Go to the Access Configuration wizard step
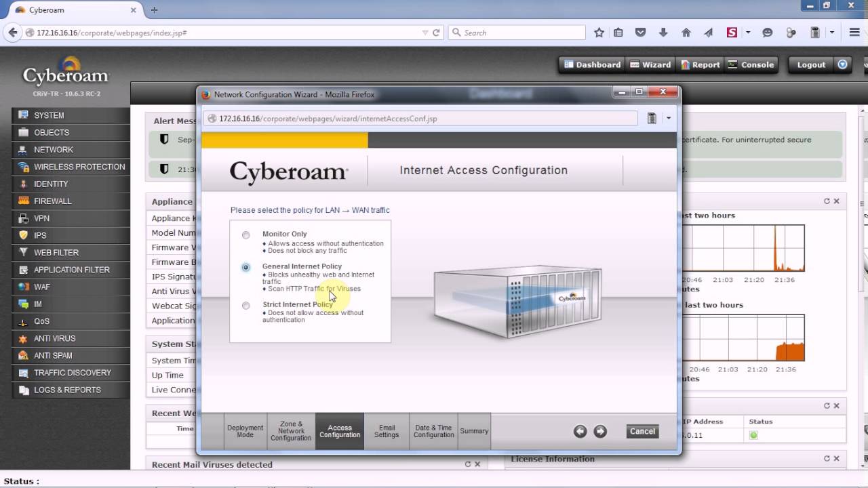The image size is (868, 488). click(x=340, y=431)
